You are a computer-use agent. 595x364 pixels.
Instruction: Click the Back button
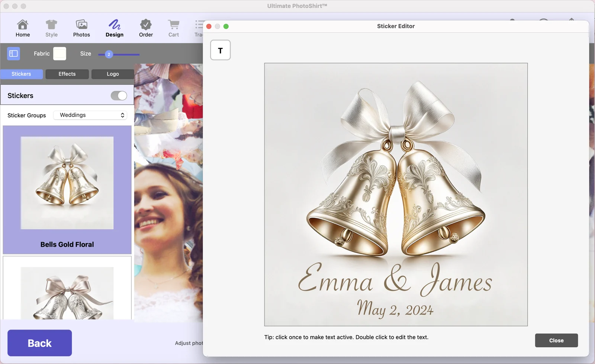40,343
